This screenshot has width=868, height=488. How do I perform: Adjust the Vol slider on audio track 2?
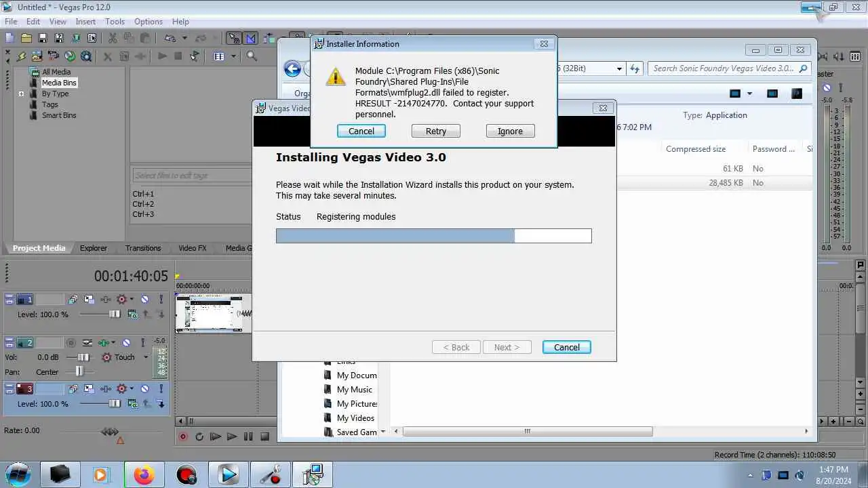coord(83,357)
